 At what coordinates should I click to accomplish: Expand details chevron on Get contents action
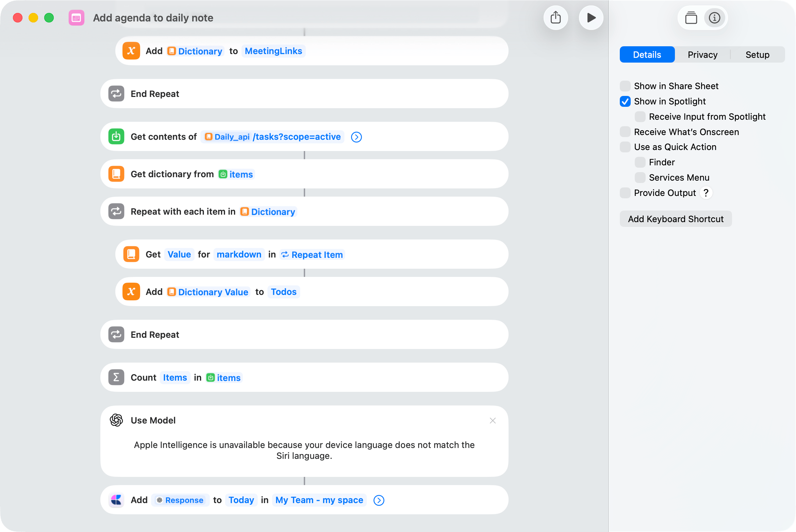tap(356, 137)
